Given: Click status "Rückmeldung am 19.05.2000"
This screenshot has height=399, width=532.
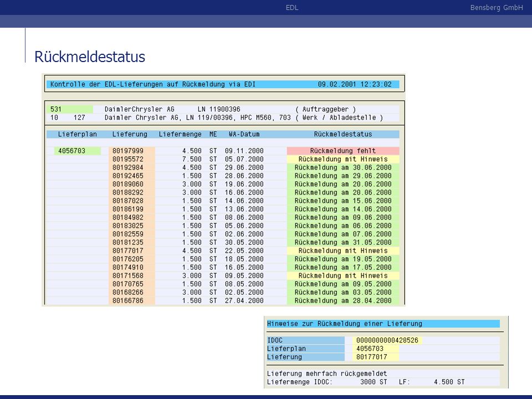Looking at the screenshot, I should (x=343, y=259).
